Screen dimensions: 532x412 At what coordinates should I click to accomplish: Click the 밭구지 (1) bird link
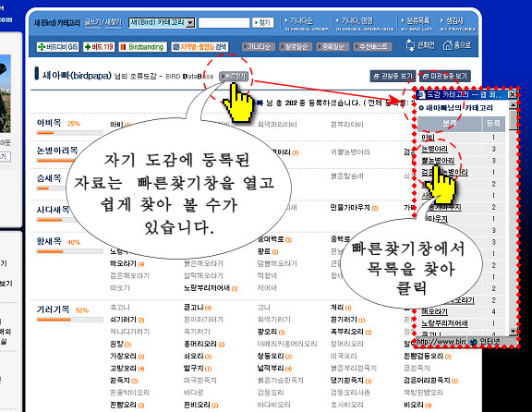point(198,369)
